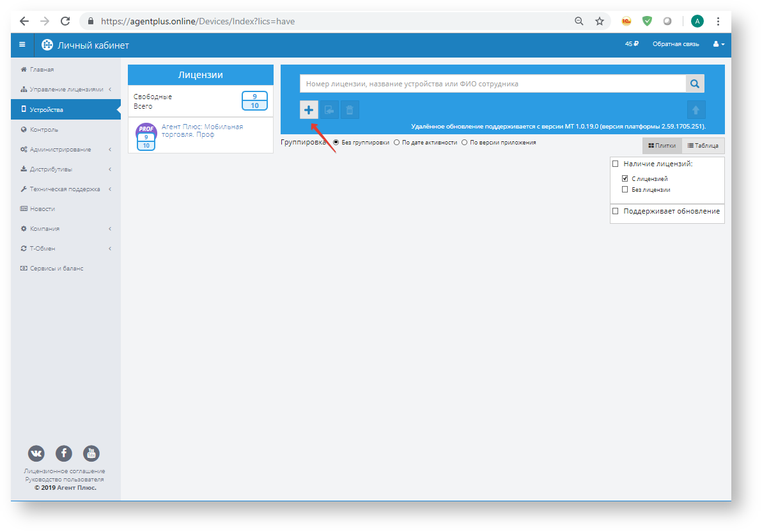Open Лицензионное соглашение link
Viewport: 762px width, 532px height.
(65, 471)
